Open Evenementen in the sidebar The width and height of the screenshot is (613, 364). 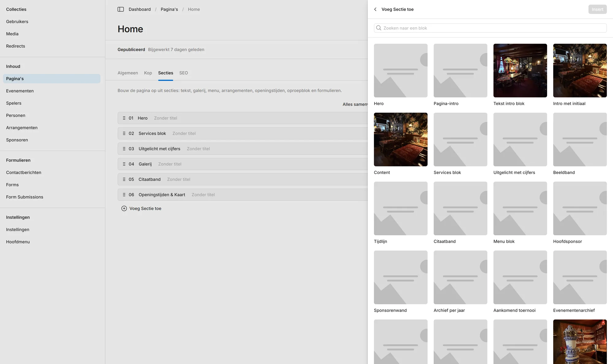pyautogui.click(x=20, y=91)
